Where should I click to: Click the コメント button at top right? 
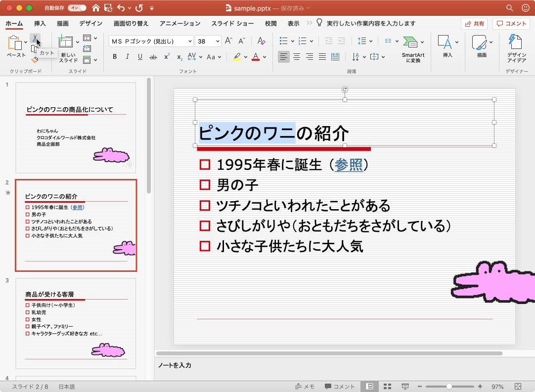tap(511, 24)
